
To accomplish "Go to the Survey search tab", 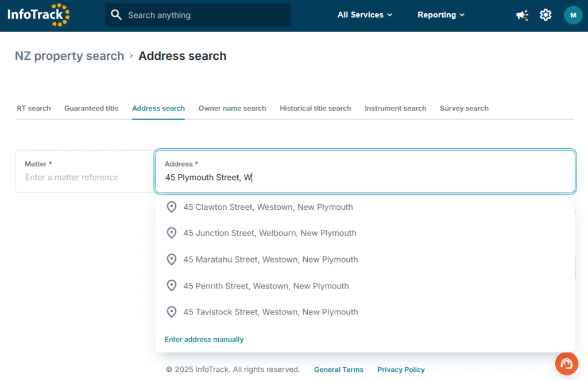I will [464, 108].
